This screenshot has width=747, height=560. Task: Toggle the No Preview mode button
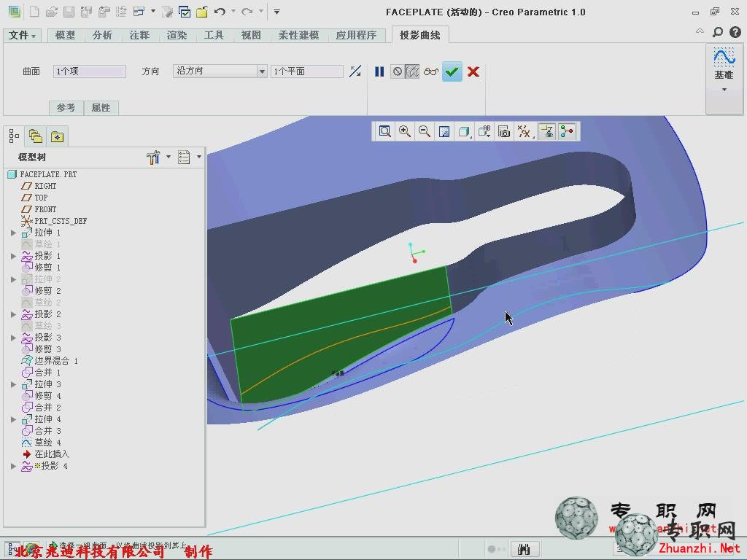coord(398,71)
